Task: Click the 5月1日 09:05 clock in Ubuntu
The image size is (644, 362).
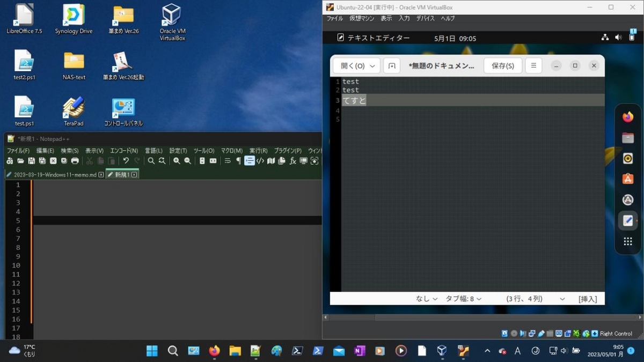Action: pos(455,38)
